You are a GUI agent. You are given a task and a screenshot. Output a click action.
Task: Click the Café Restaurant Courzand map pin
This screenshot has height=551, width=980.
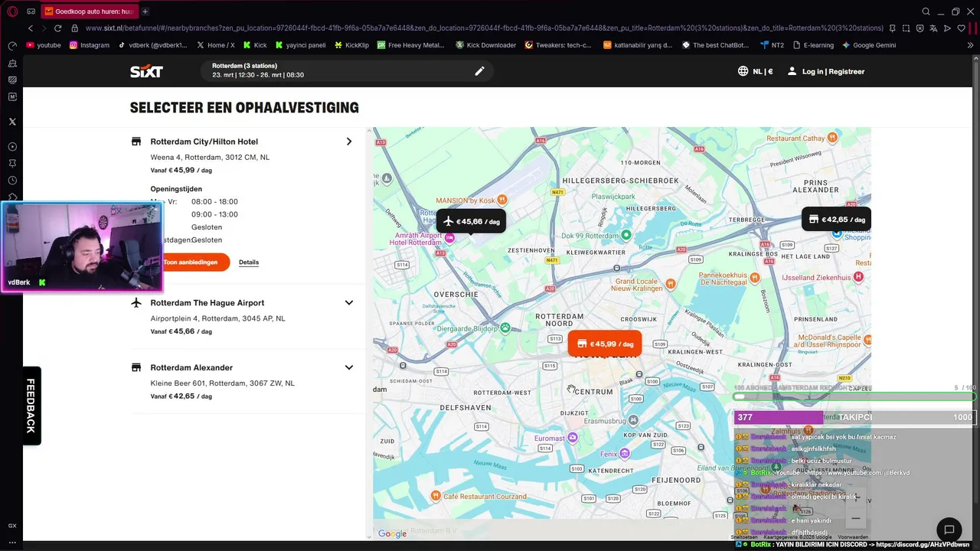(436, 496)
